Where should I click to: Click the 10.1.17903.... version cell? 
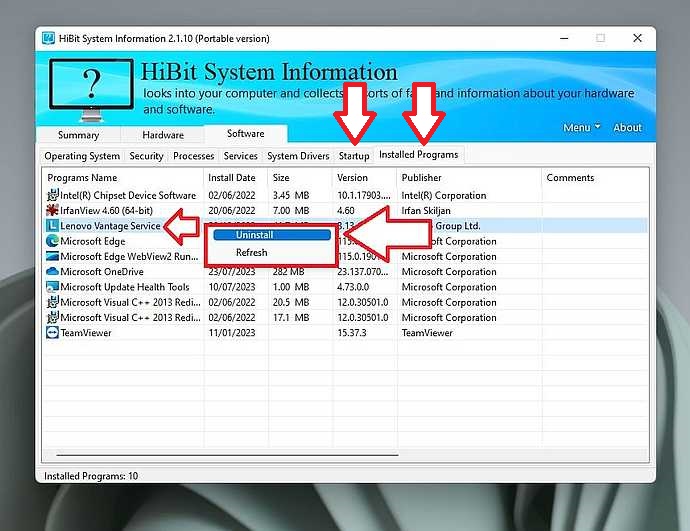tap(363, 195)
